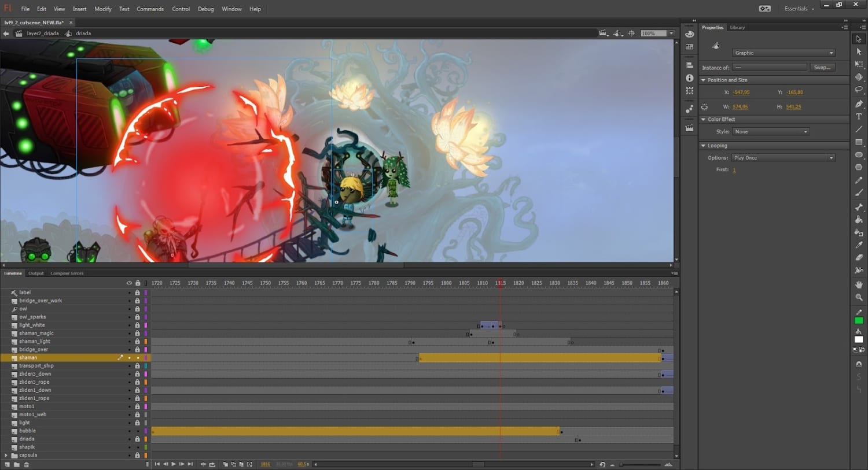Unlock the driada layer
The image size is (868, 470).
138,439
